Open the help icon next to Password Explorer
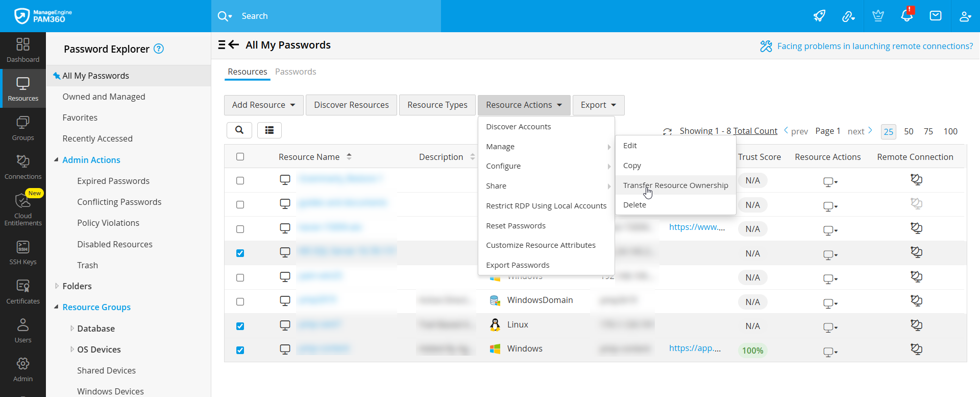 click(159, 49)
